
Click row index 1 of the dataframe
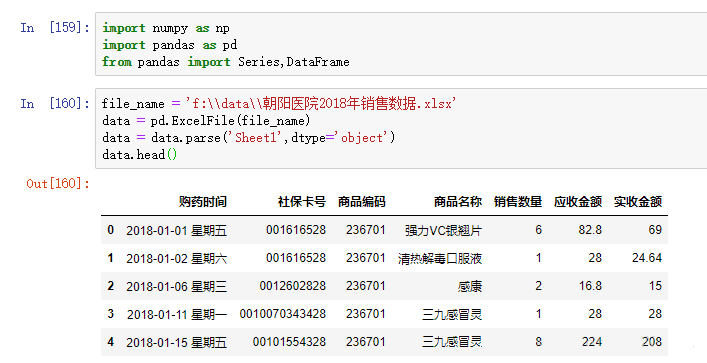click(x=110, y=258)
